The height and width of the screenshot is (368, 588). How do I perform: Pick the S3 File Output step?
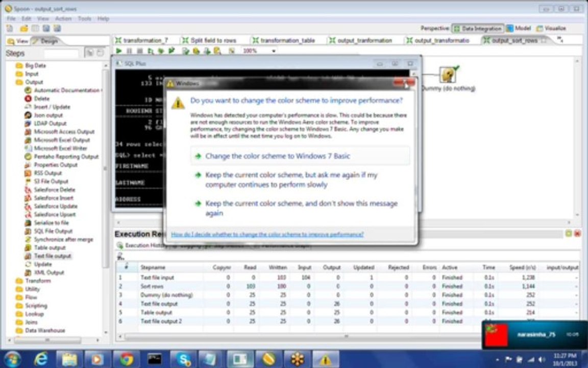click(x=51, y=181)
